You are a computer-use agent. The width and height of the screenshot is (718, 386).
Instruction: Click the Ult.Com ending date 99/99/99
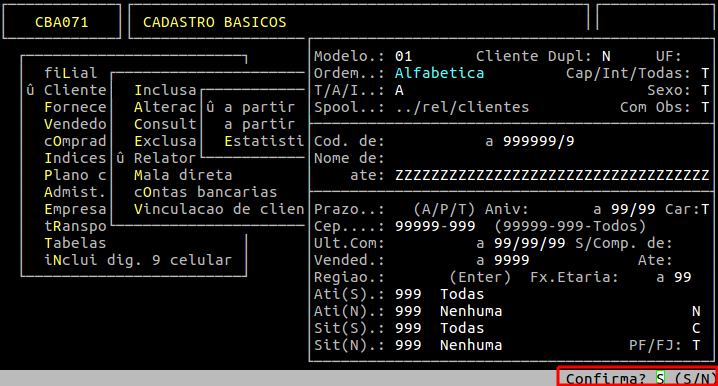529,243
